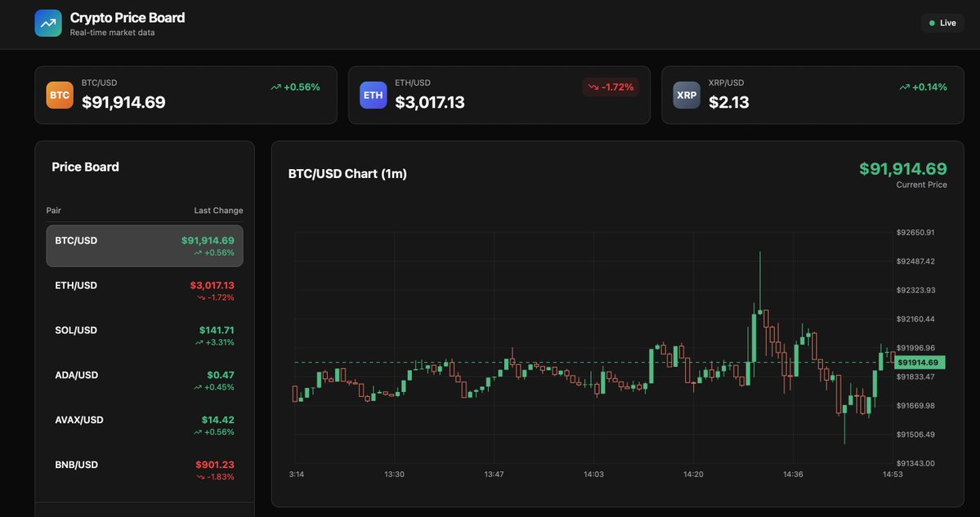Sort by the Last Change column header
This screenshot has height=517, width=980.
[x=218, y=209]
